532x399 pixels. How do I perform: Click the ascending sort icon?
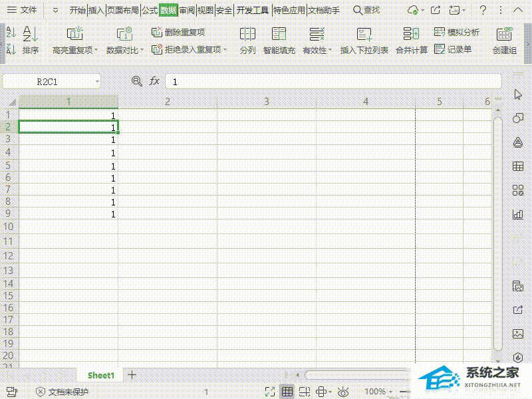11,33
